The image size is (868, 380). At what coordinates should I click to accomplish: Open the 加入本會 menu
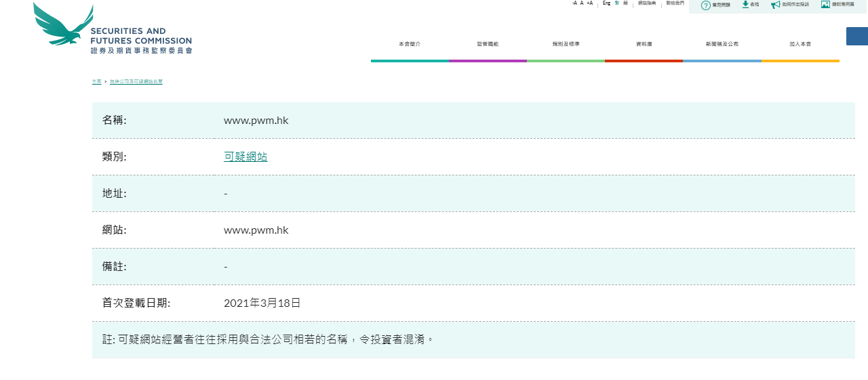pyautogui.click(x=800, y=44)
